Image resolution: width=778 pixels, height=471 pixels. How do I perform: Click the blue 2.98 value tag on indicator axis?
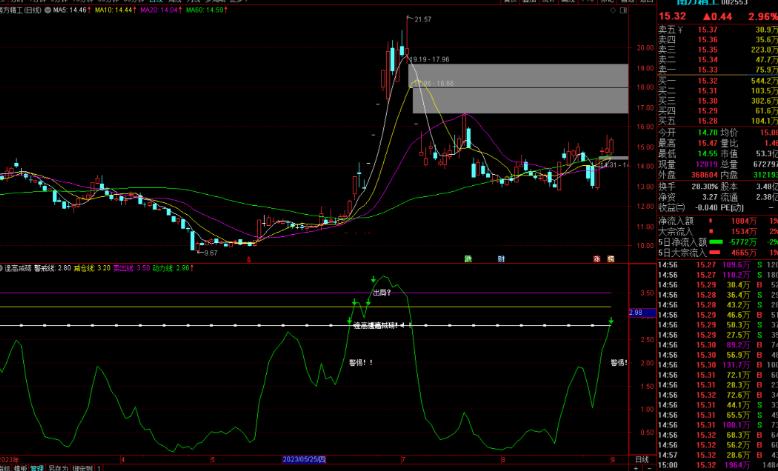pyautogui.click(x=643, y=313)
